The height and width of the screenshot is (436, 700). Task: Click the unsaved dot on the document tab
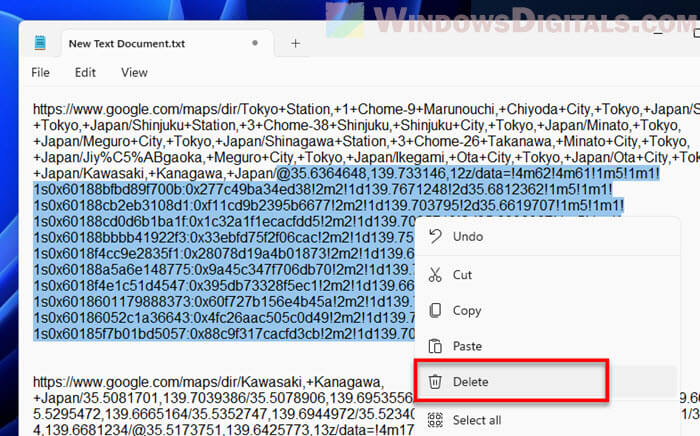[x=255, y=43]
